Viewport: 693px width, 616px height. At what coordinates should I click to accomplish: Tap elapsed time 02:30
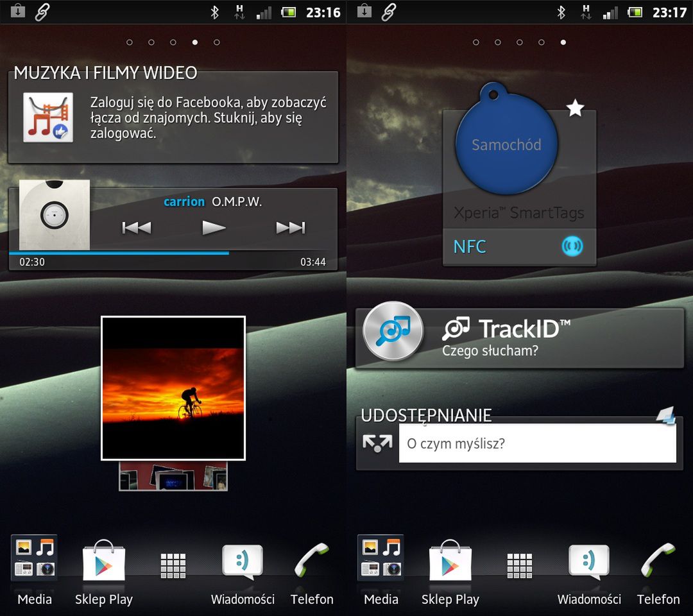point(32,262)
